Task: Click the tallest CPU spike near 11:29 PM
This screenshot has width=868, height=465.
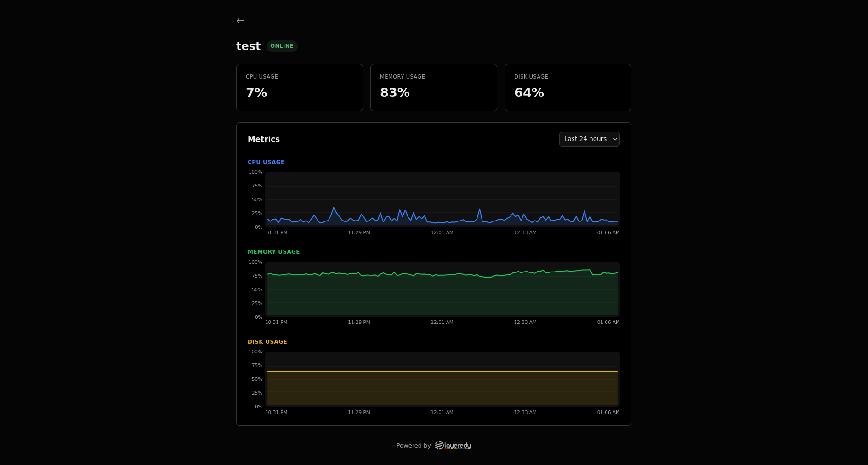Action: pos(334,208)
